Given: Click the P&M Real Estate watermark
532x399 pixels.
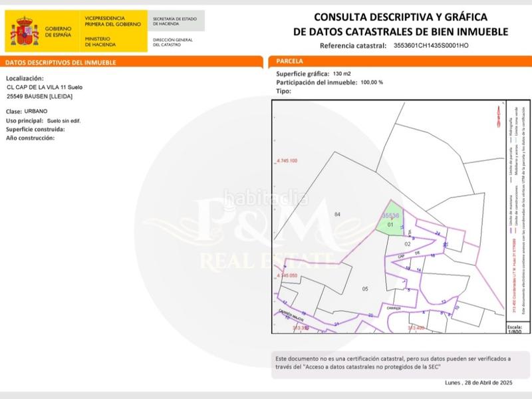Looking at the screenshot, I should coord(266,236).
